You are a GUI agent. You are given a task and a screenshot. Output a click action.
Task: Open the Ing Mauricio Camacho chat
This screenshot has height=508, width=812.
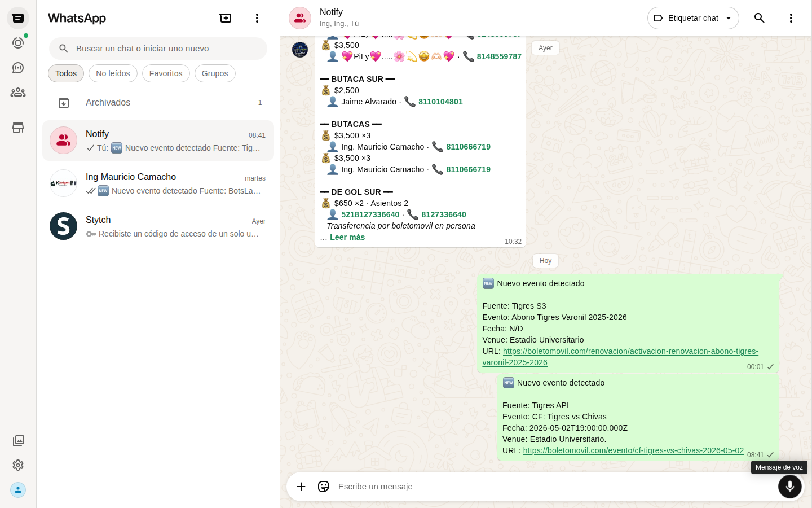158,183
